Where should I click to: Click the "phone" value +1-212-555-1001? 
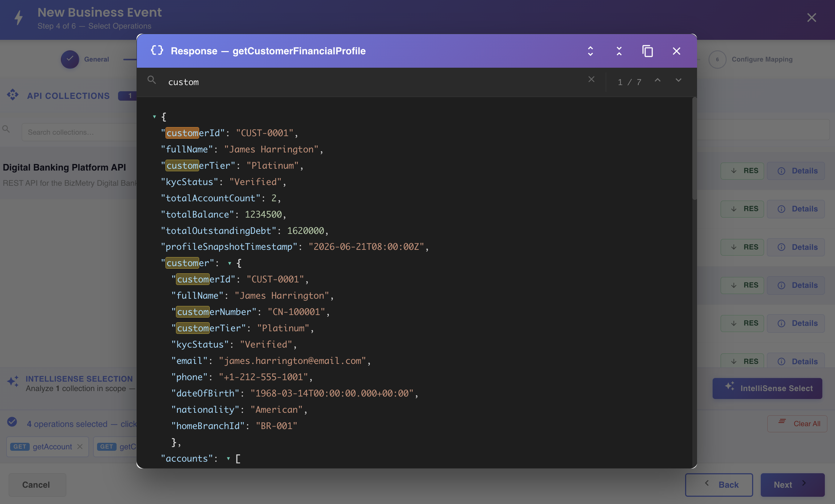coord(263,377)
